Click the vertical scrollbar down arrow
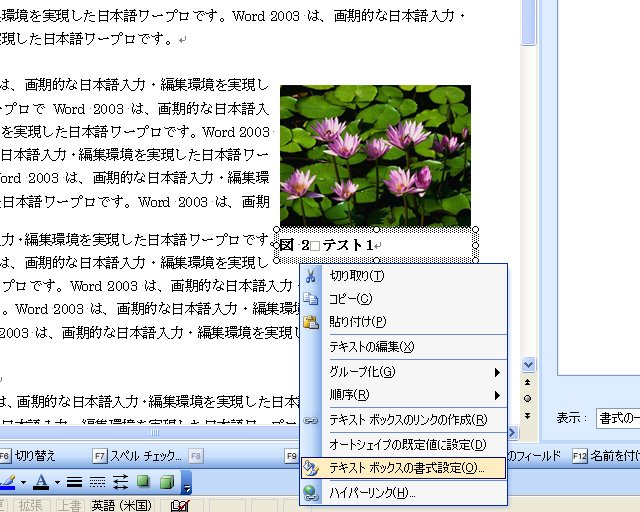The image size is (640, 512). coord(528,364)
